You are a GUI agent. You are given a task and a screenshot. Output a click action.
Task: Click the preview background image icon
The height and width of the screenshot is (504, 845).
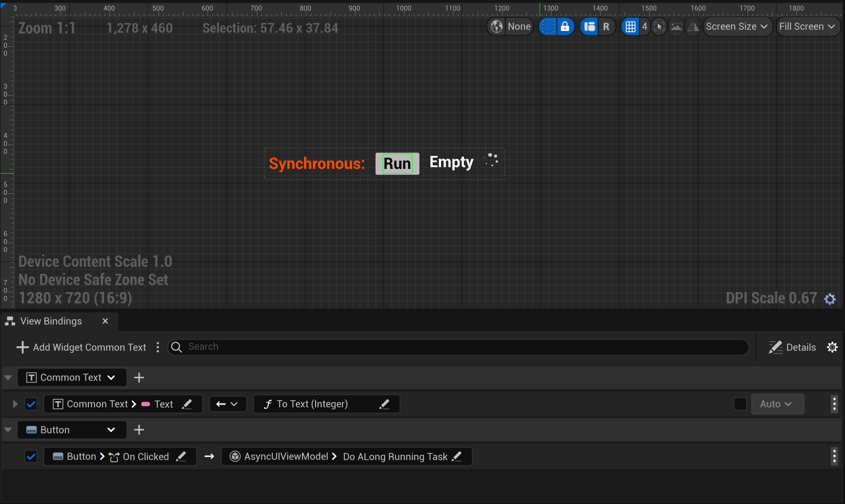click(676, 27)
